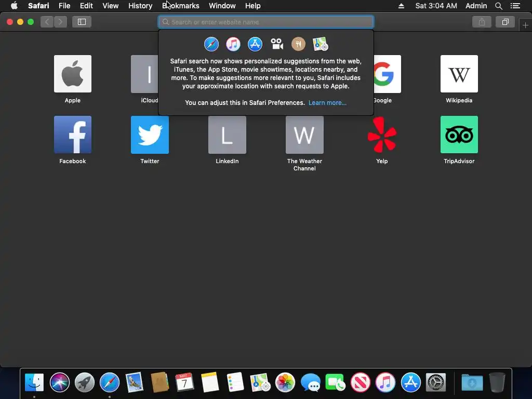Launch Siri from the Dock
Image resolution: width=532 pixels, height=399 pixels.
coord(59,382)
